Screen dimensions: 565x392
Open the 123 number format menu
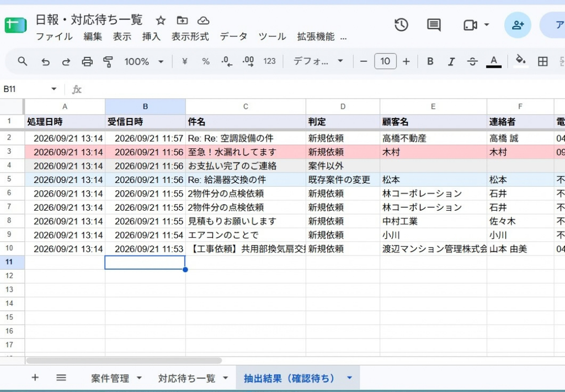pos(269,61)
